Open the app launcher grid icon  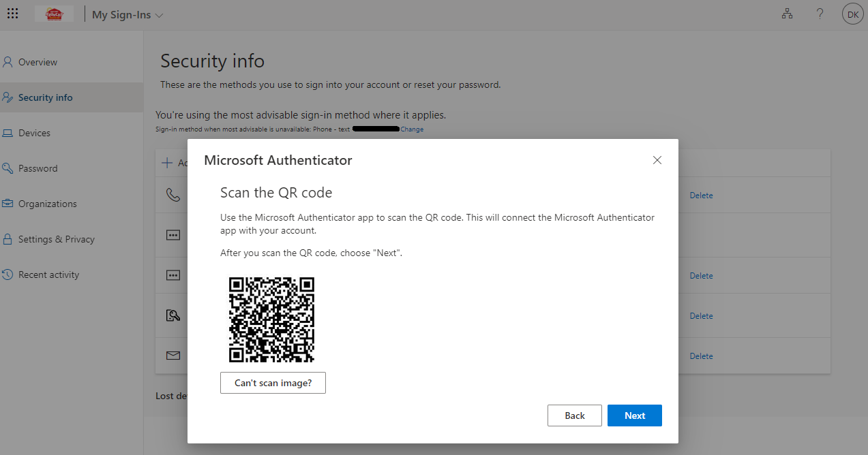(13, 14)
